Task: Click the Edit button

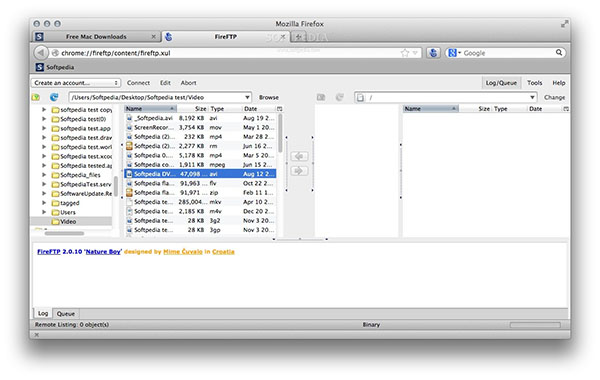Action: (165, 83)
